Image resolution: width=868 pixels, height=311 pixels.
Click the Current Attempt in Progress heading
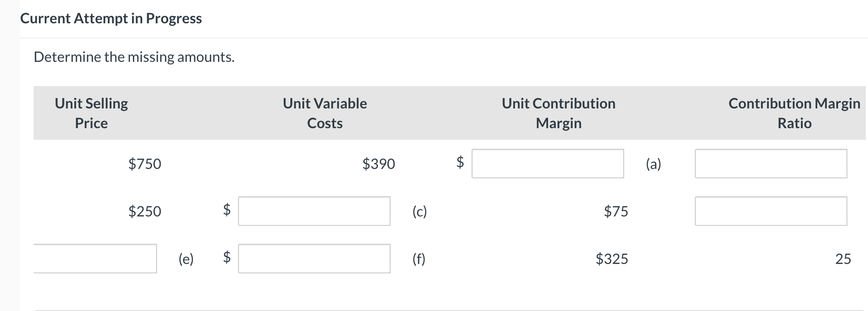(x=111, y=18)
